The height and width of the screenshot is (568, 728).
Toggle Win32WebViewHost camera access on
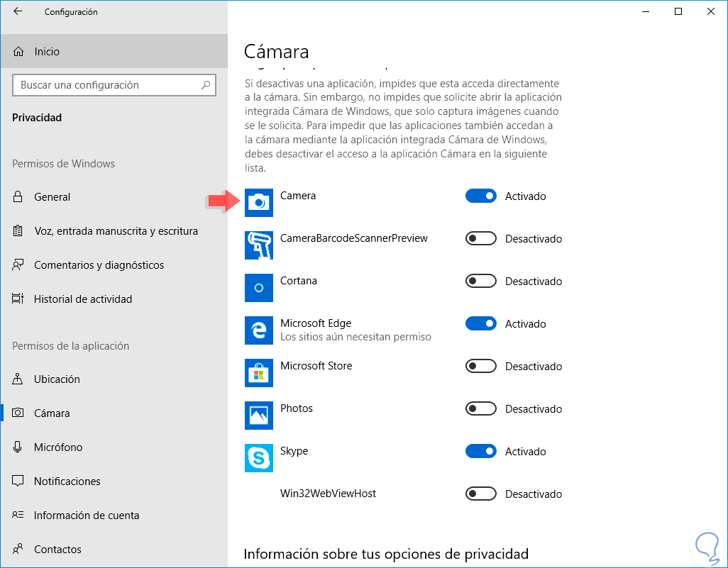(480, 494)
